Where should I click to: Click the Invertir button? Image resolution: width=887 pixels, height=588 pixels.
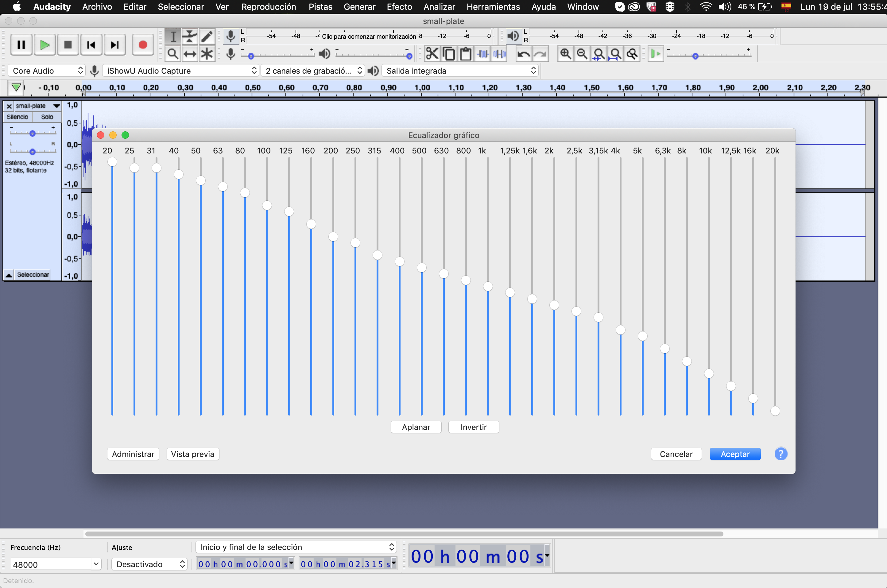coord(474,427)
